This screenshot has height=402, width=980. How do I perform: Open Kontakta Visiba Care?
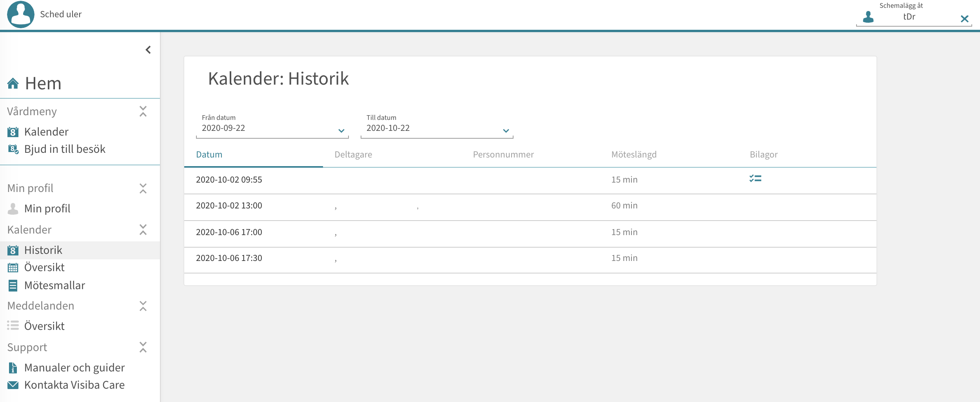(x=74, y=385)
